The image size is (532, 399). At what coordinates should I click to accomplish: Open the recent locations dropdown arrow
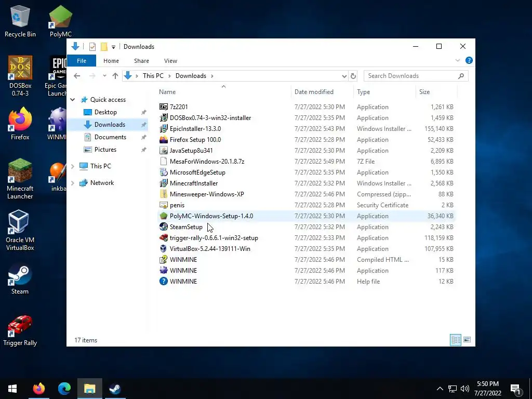(104, 76)
